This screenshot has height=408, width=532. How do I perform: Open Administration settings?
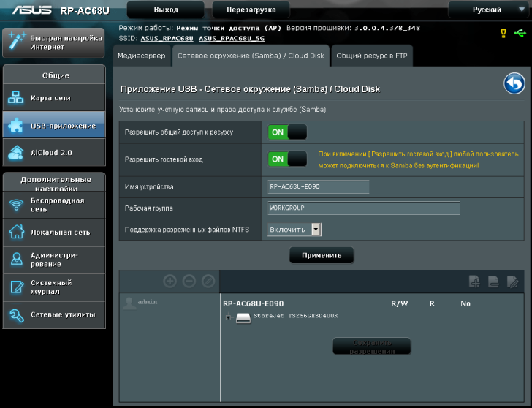(x=54, y=260)
